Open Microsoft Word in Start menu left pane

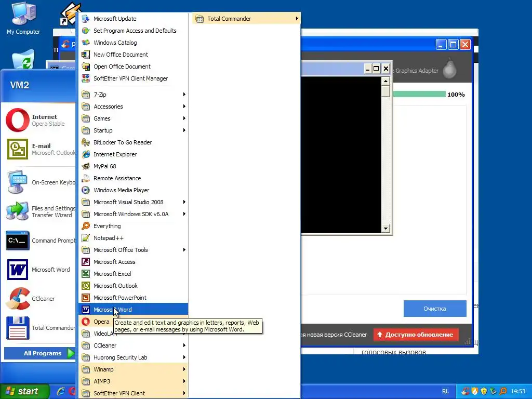pyautogui.click(x=40, y=270)
